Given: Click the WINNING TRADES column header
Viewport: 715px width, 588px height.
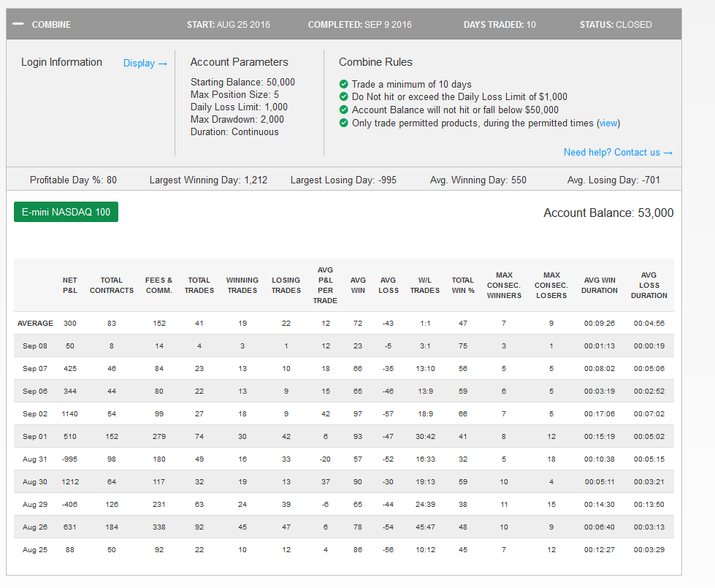Looking at the screenshot, I should point(242,285).
